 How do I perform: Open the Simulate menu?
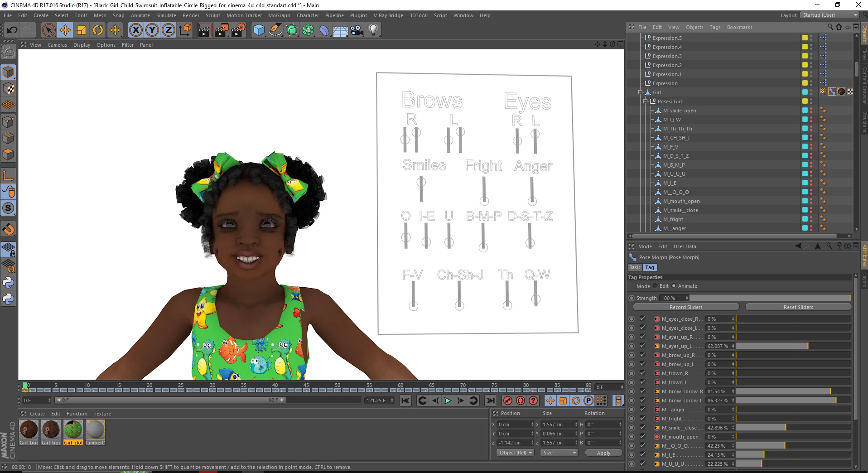coord(166,15)
